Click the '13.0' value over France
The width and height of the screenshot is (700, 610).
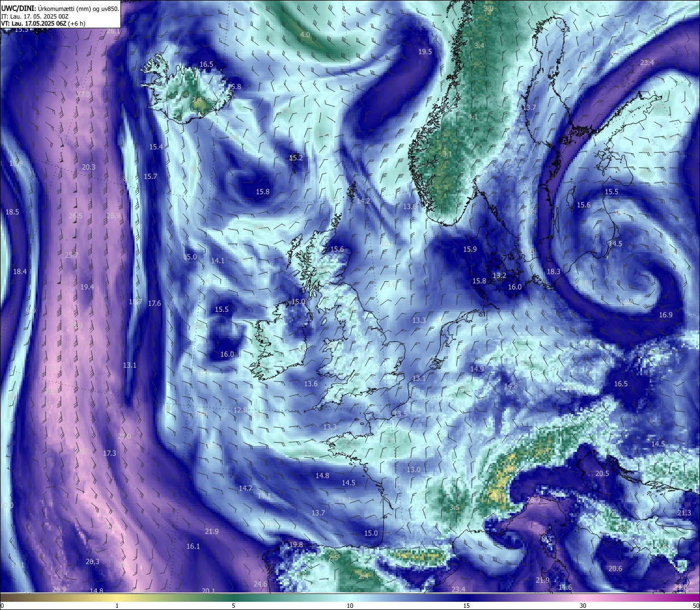pos(413,469)
